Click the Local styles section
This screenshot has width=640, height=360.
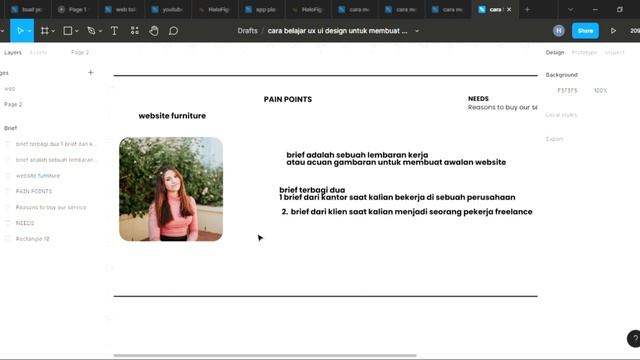pos(561,115)
